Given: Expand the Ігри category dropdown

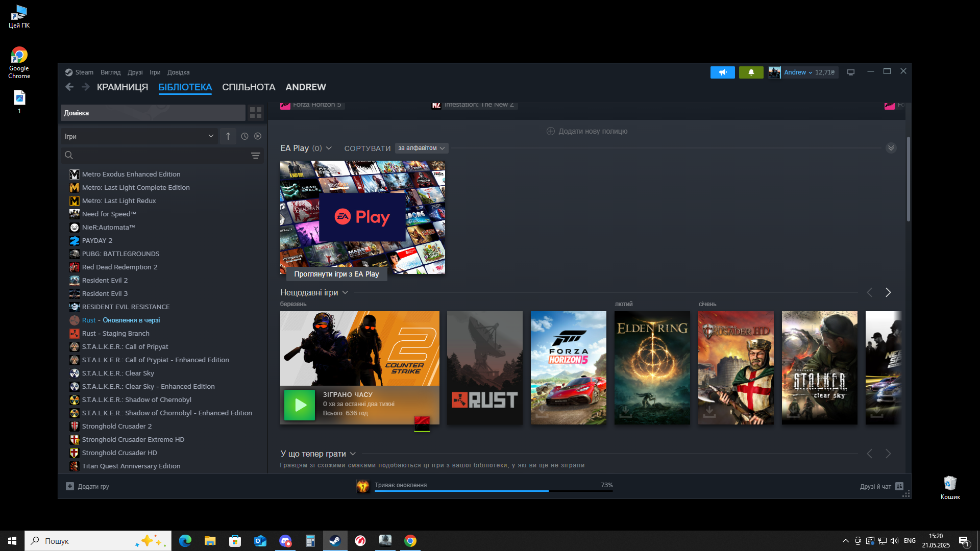Looking at the screenshot, I should coord(139,136).
